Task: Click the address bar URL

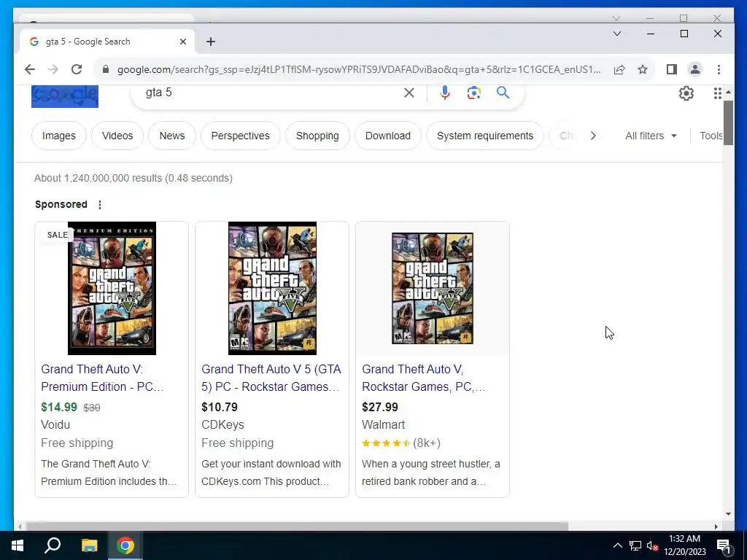Action: coord(358,69)
